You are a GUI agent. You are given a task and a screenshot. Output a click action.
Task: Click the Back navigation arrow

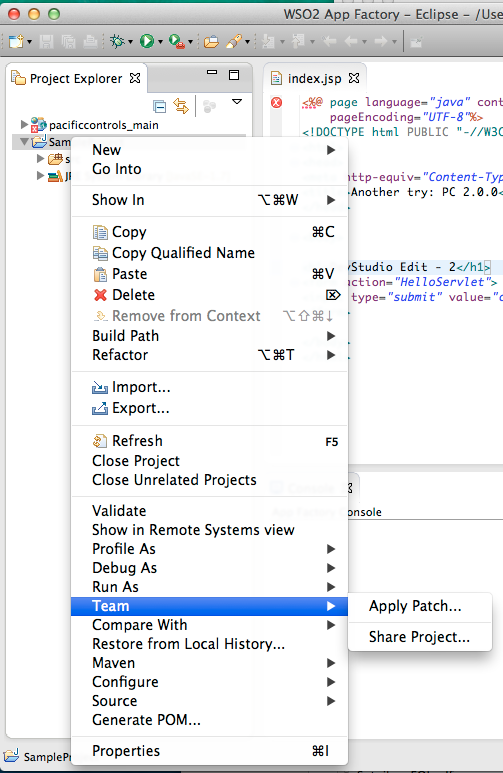pyautogui.click(x=351, y=41)
